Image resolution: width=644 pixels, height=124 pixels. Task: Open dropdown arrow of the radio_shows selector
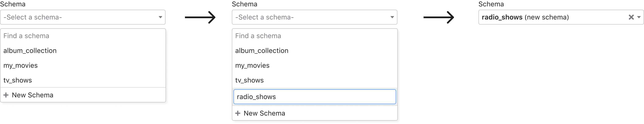click(639, 17)
